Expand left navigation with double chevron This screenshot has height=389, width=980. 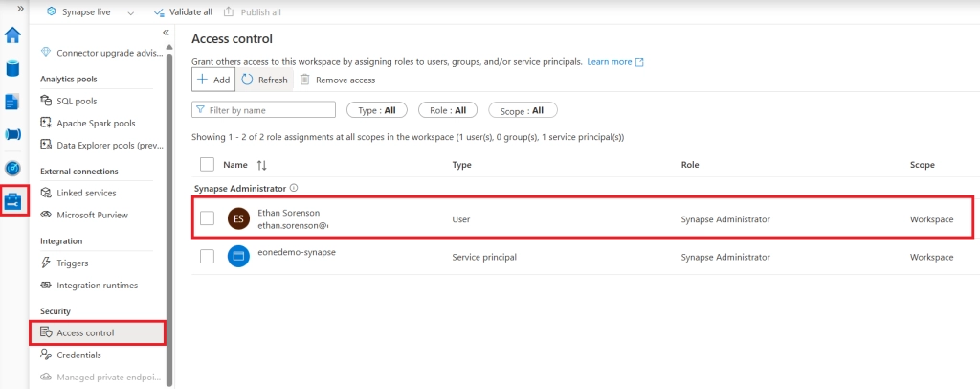click(21, 9)
